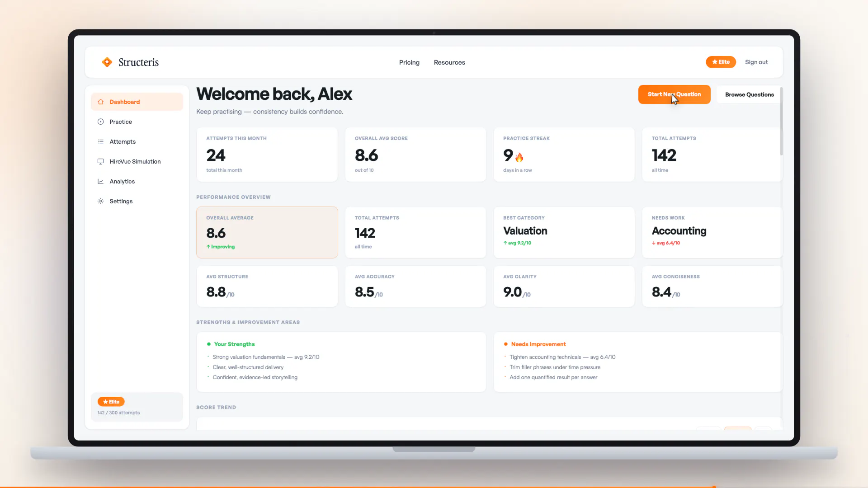
Task: Click the page vertical scrollbar
Action: (781, 121)
